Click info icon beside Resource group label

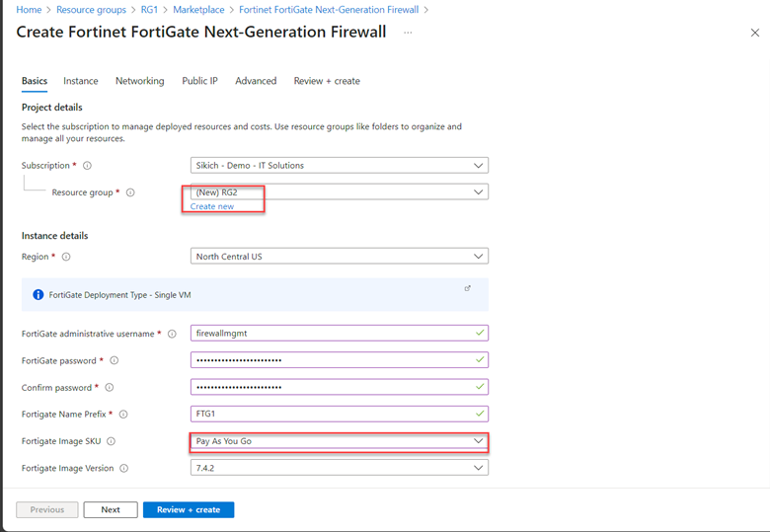pos(130,193)
